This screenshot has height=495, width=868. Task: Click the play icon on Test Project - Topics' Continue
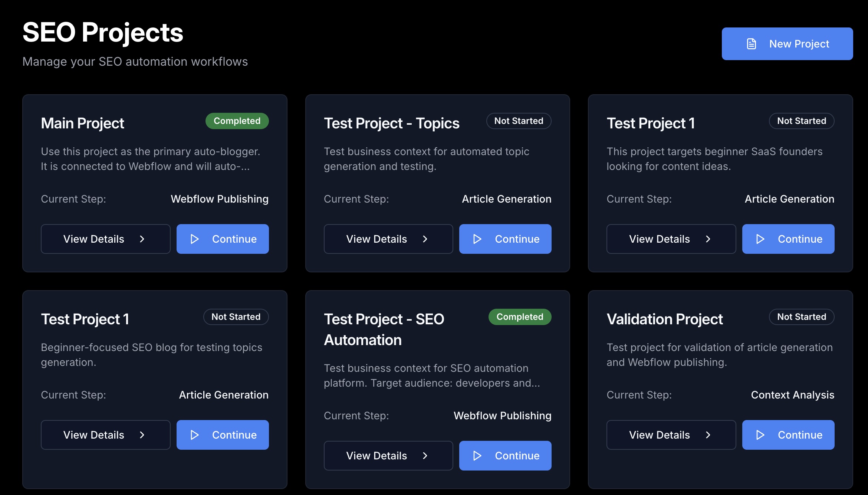tap(477, 239)
